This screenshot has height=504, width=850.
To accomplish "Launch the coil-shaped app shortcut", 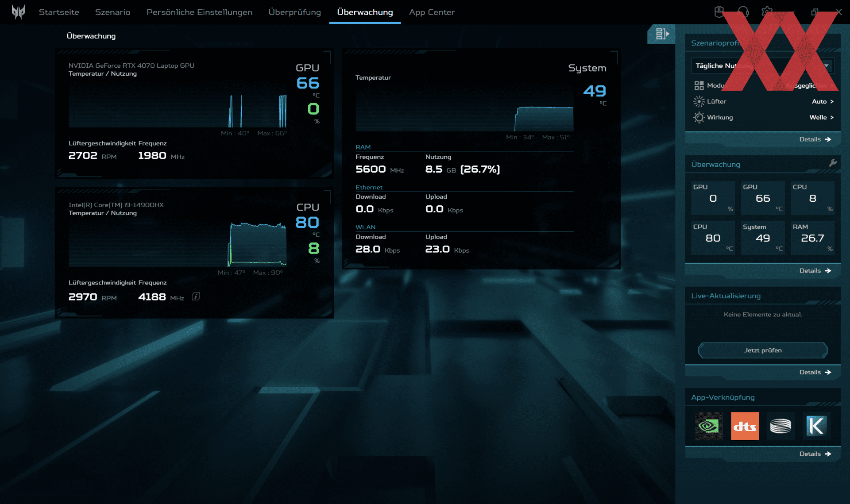I will [780, 426].
